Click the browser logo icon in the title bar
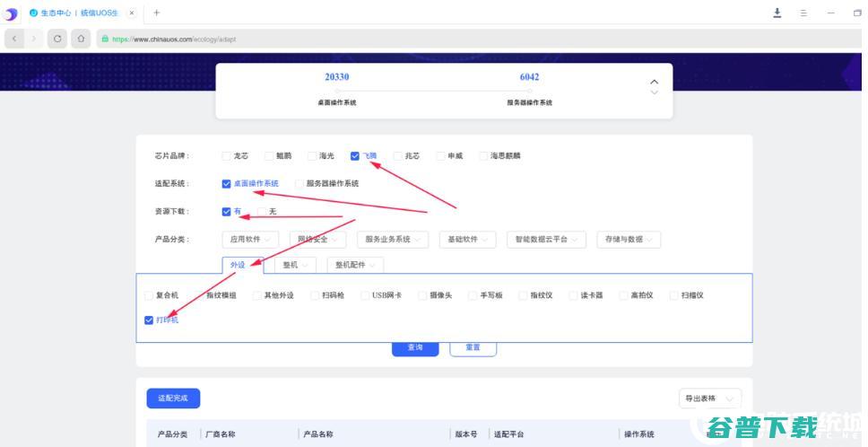868x447 pixels. [x=9, y=13]
